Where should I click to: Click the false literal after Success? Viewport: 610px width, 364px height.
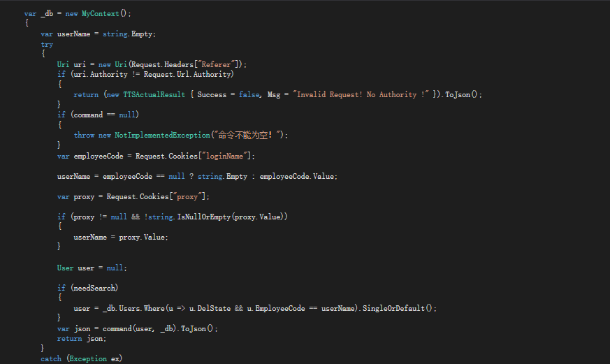point(249,94)
